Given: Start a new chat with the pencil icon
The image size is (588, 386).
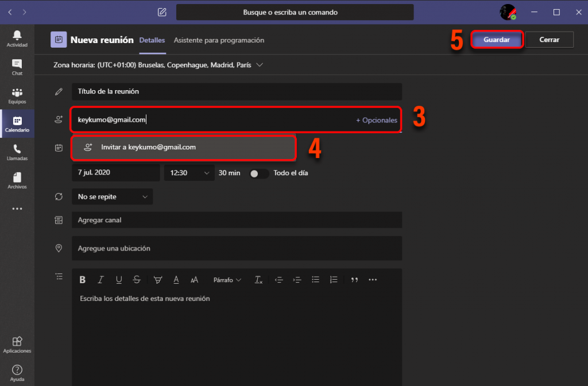Looking at the screenshot, I should coord(162,11).
